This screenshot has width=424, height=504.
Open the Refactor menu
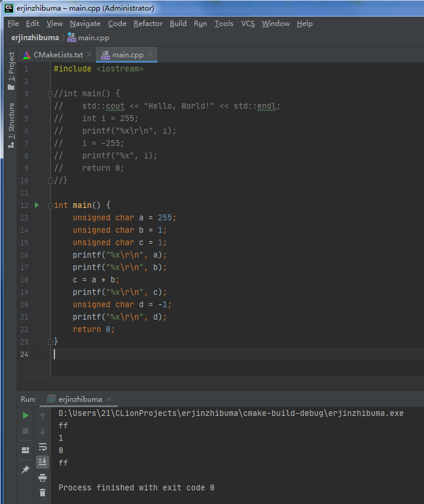[148, 24]
